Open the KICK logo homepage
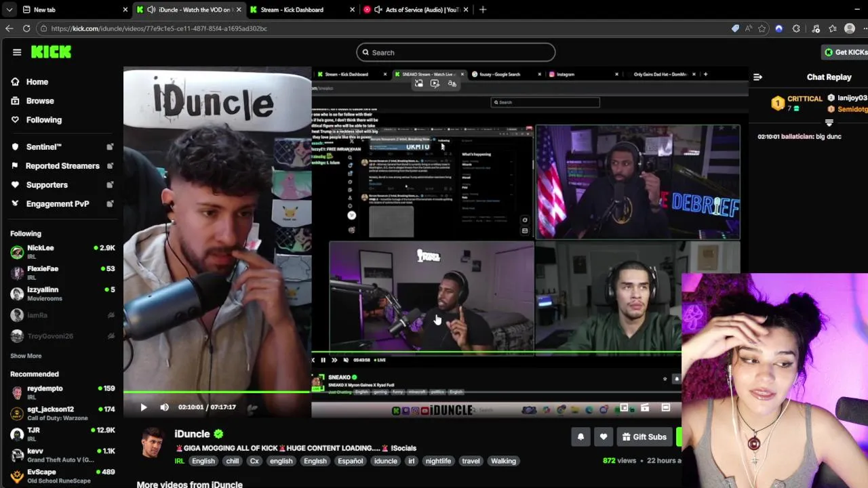The width and height of the screenshot is (868, 488). [51, 52]
